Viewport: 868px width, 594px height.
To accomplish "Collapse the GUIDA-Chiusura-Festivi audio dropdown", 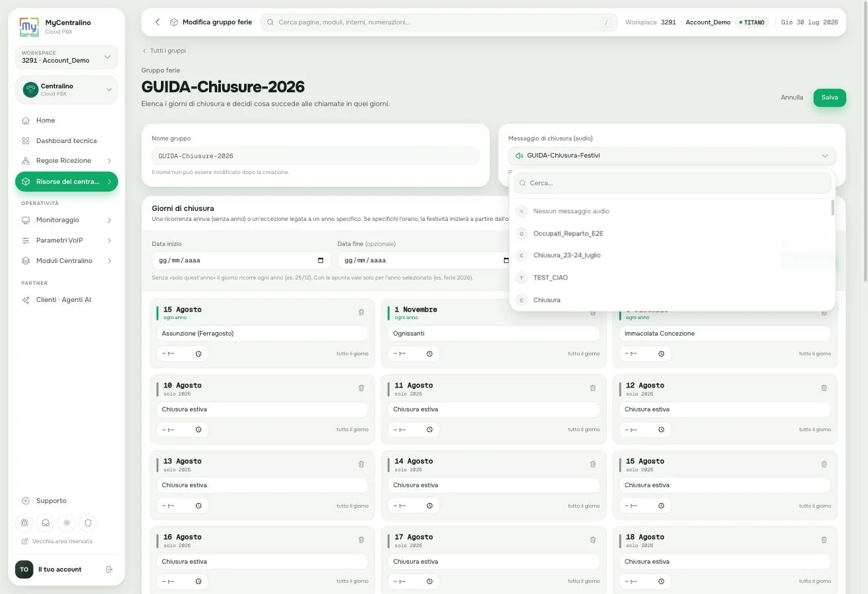I will (671, 156).
